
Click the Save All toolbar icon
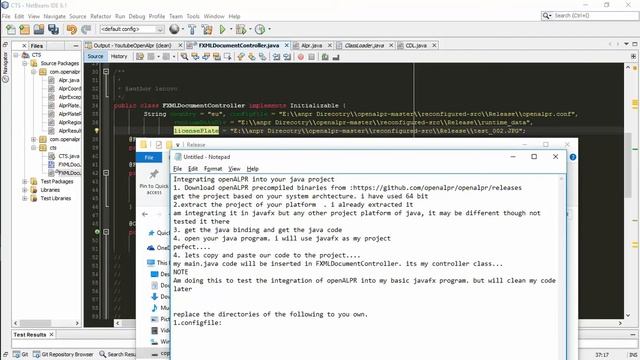[53, 29]
